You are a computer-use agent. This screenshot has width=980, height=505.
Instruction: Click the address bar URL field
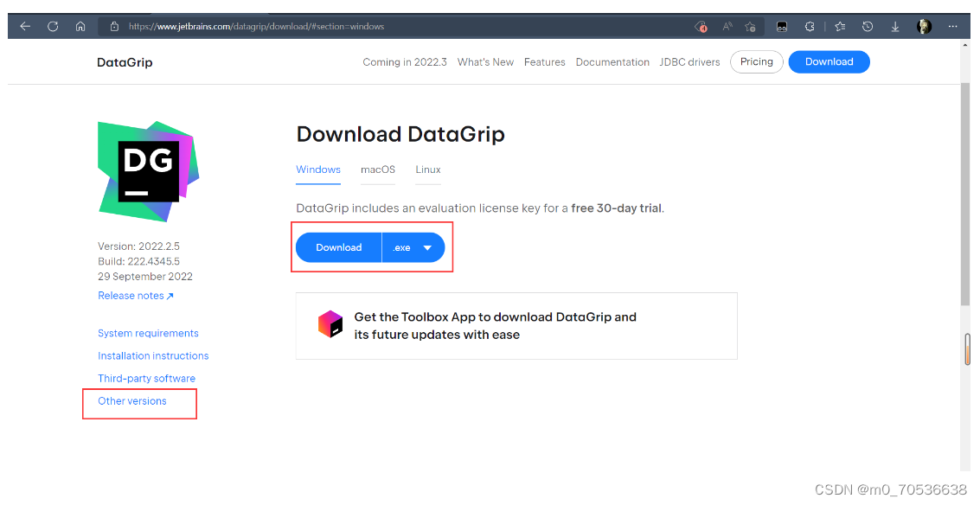[400, 26]
